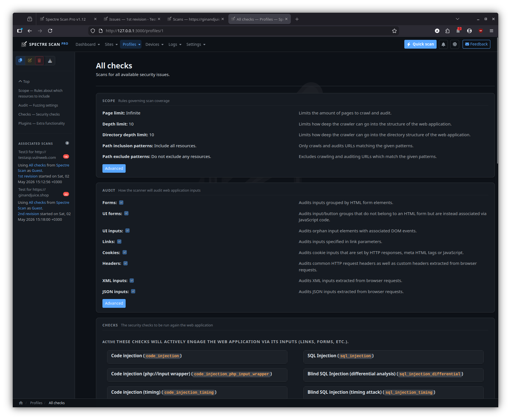Go to Audit — Fuzzing settings in sidebar
Image resolution: width=511 pixels, height=420 pixels.
point(38,105)
